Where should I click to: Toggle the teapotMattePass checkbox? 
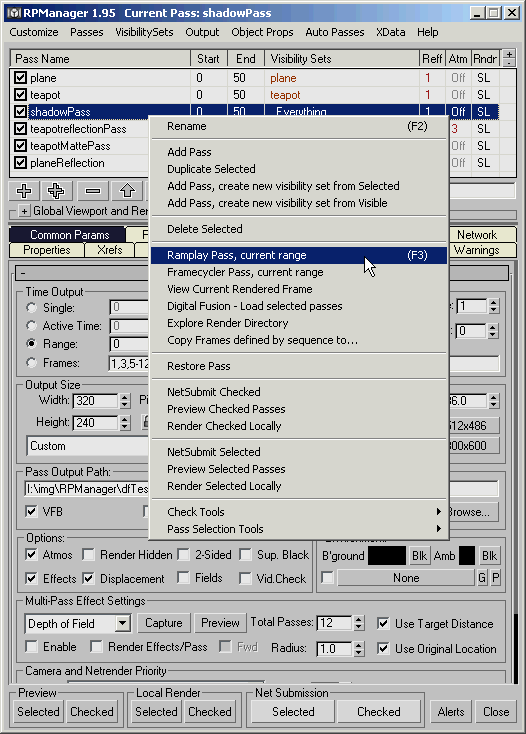coord(20,146)
